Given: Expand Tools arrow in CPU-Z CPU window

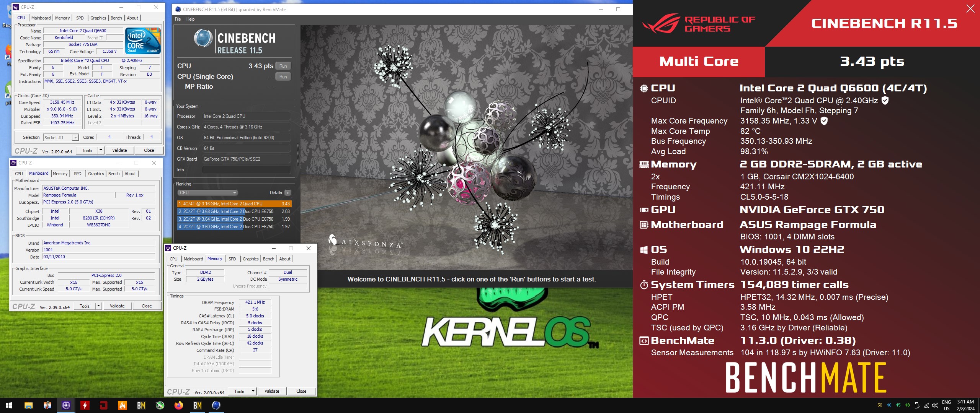Looking at the screenshot, I should (x=101, y=150).
